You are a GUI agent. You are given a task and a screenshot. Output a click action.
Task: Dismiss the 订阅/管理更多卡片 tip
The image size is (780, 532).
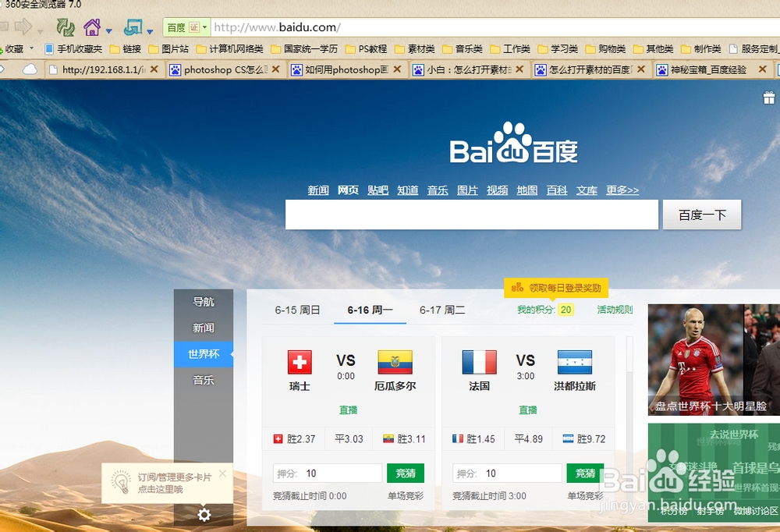coord(222,473)
